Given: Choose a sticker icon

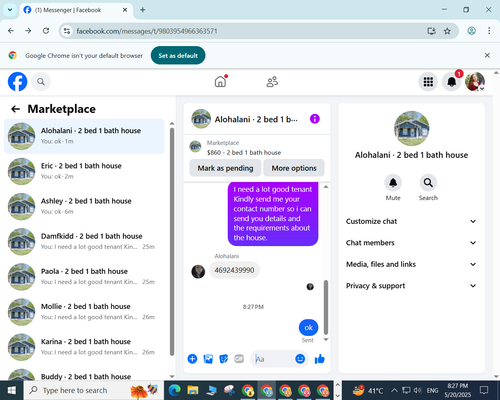Looking at the screenshot, I should [223, 359].
